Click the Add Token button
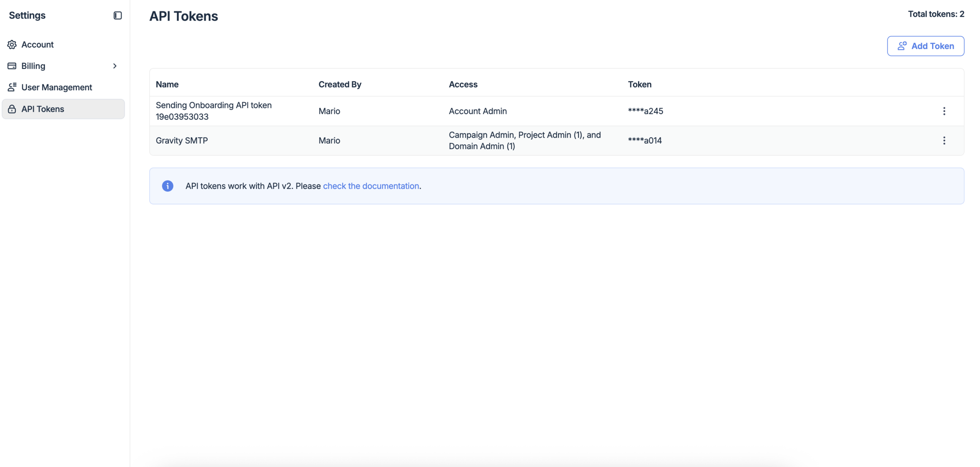The width and height of the screenshot is (980, 467). coord(925,46)
